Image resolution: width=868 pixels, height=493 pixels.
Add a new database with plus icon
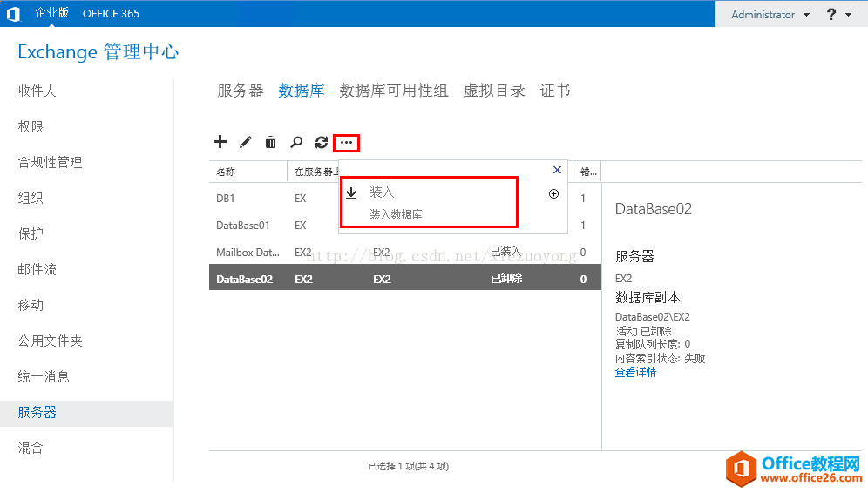coord(220,142)
